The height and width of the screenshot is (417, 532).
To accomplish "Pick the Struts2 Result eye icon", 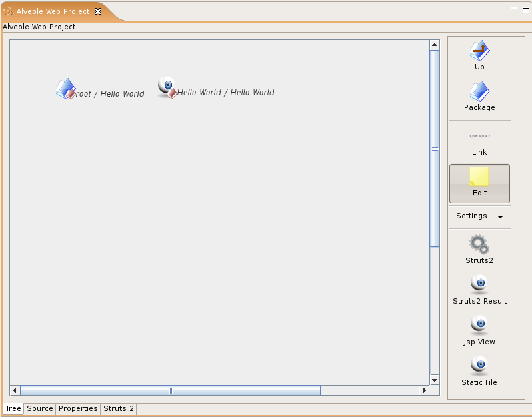I will tap(479, 285).
